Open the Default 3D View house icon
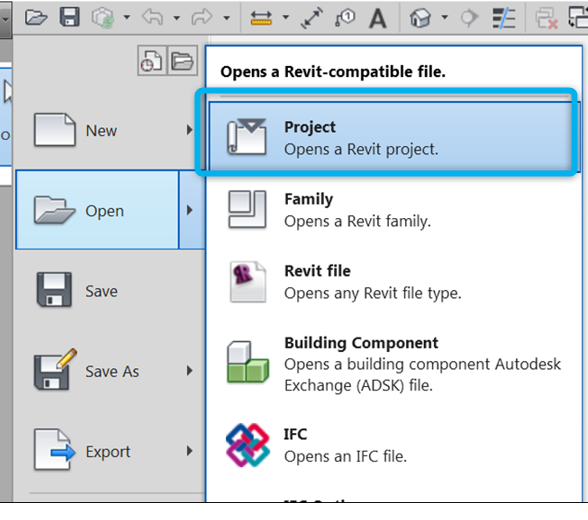Screen dimensions: 588x520 pos(420,18)
